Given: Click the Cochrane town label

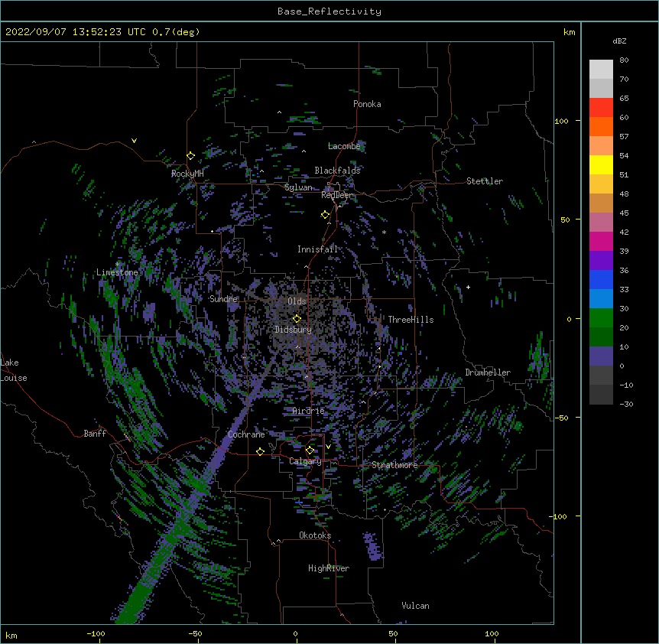Looking at the screenshot, I should [x=246, y=434].
